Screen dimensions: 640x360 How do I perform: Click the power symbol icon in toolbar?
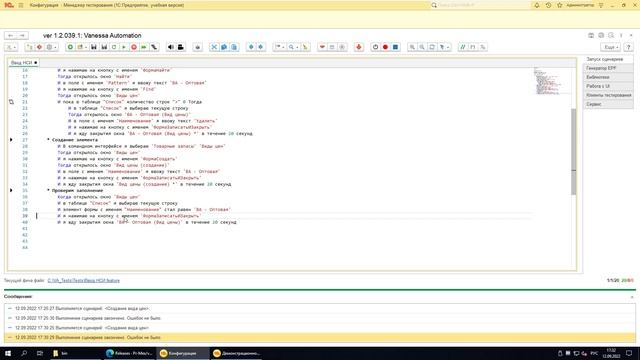[x=376, y=47]
